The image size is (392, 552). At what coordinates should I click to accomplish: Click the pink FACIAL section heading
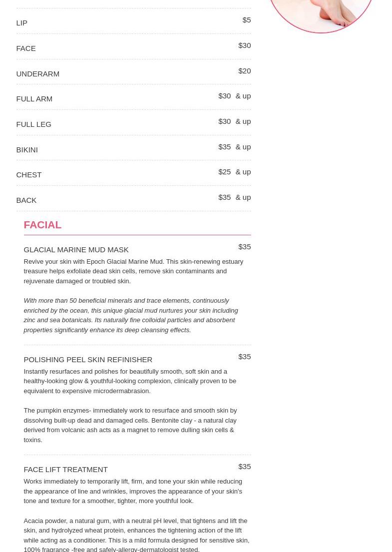[42, 225]
